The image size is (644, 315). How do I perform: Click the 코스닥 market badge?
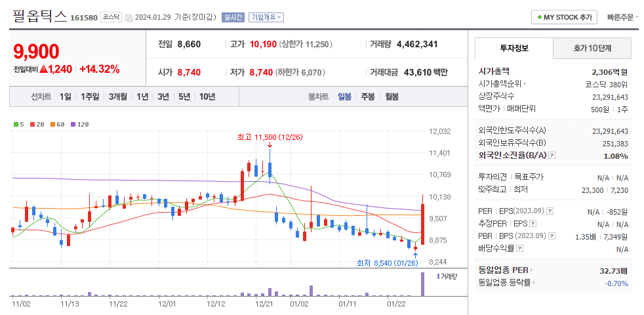tap(111, 17)
